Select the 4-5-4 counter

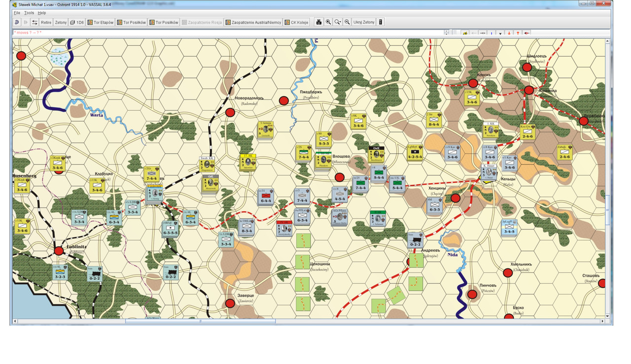tap(340, 195)
